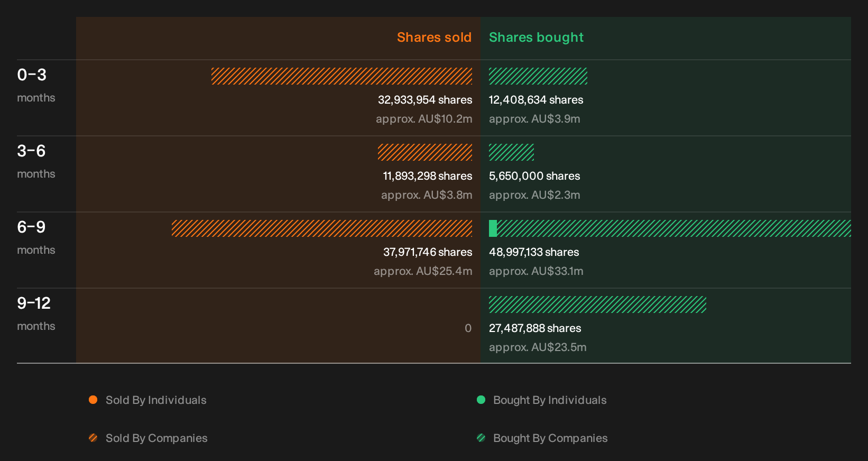Select the 5,650,000 shares value
Image resolution: width=868 pixels, height=461 pixels.
click(534, 176)
